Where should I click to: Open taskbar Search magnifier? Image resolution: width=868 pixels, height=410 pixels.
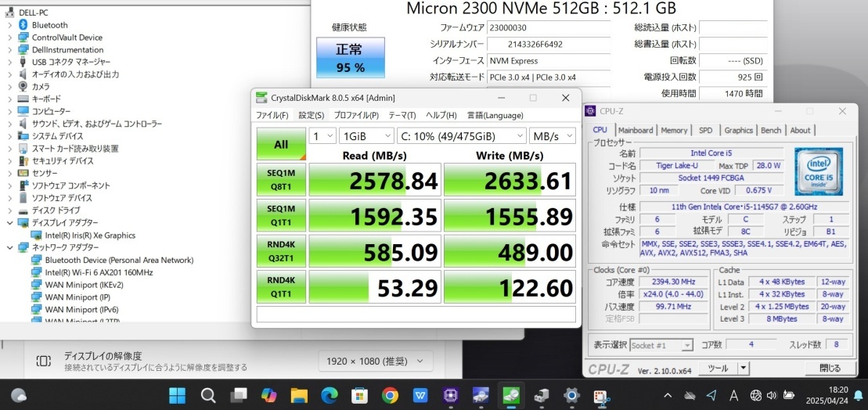click(208, 396)
